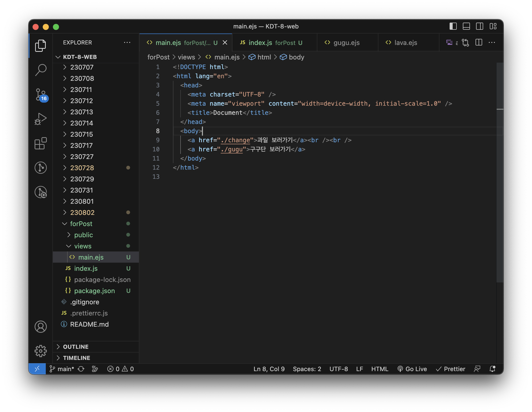Switch to the lava.ejs tab
The image size is (532, 412).
[408, 43]
